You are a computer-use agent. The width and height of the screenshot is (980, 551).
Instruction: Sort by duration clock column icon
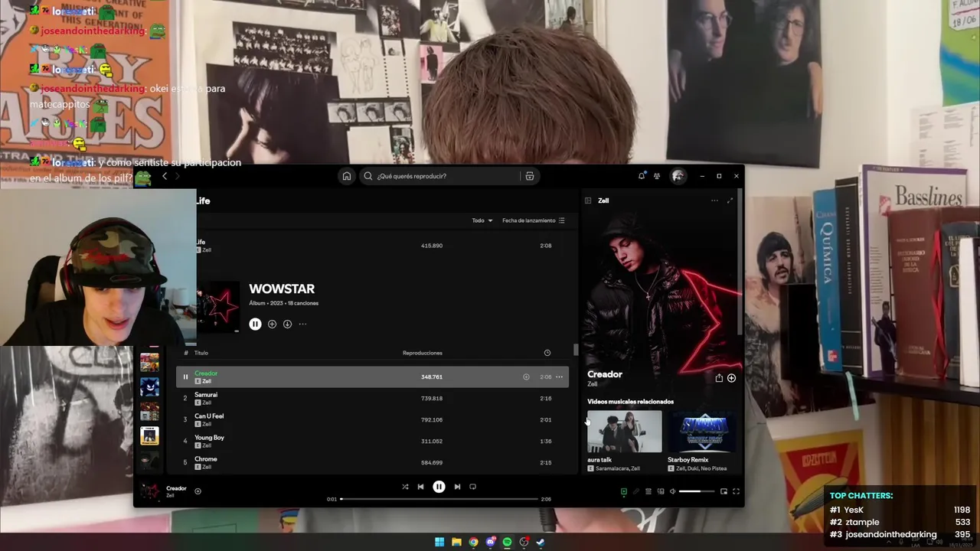point(547,353)
